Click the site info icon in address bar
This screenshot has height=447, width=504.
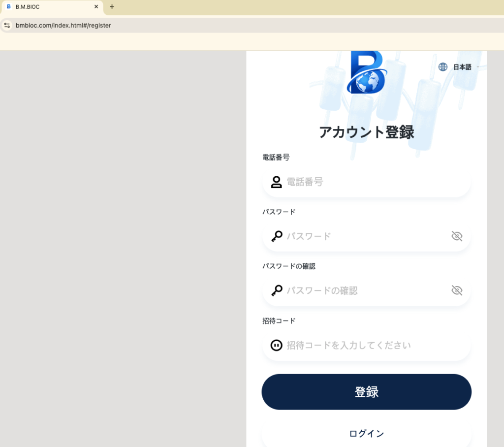[x=7, y=26]
